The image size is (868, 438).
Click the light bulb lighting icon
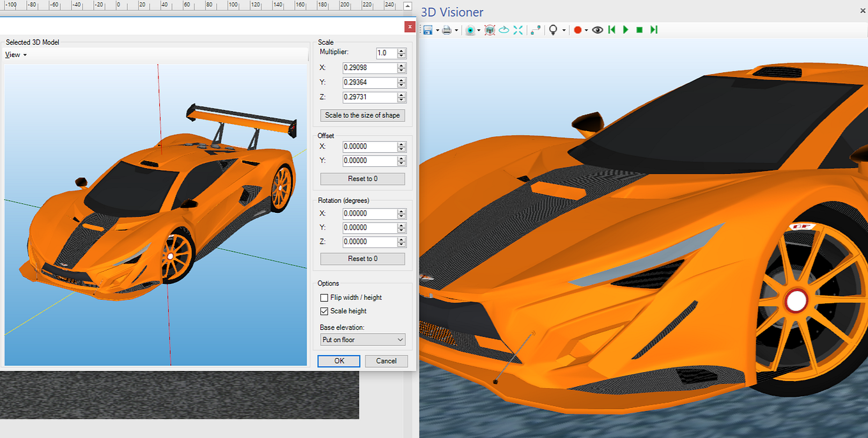554,30
